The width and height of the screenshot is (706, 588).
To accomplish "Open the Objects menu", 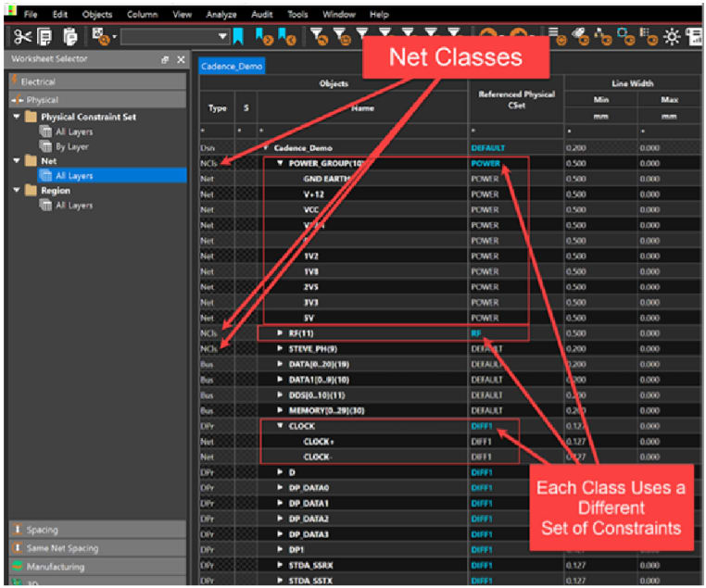I will coord(96,15).
